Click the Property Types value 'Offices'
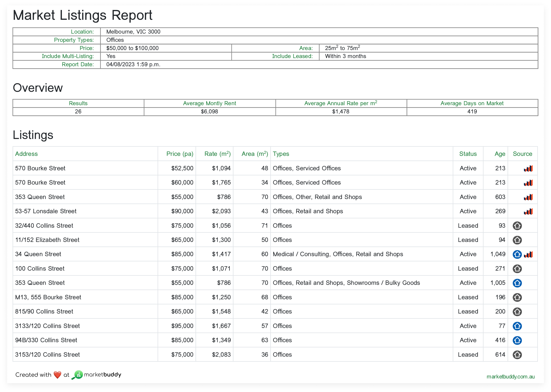The width and height of the screenshot is (551, 392). point(115,40)
